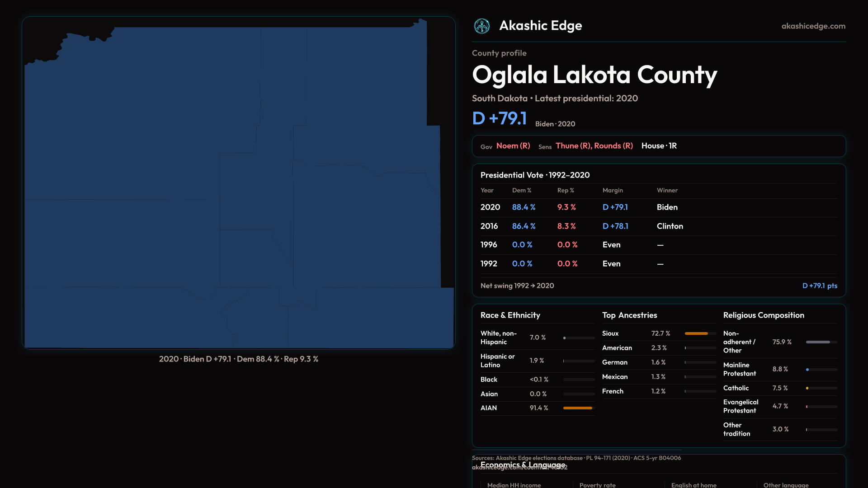868x488 pixels.
Task: Click the map caption below the map
Action: (x=238, y=359)
